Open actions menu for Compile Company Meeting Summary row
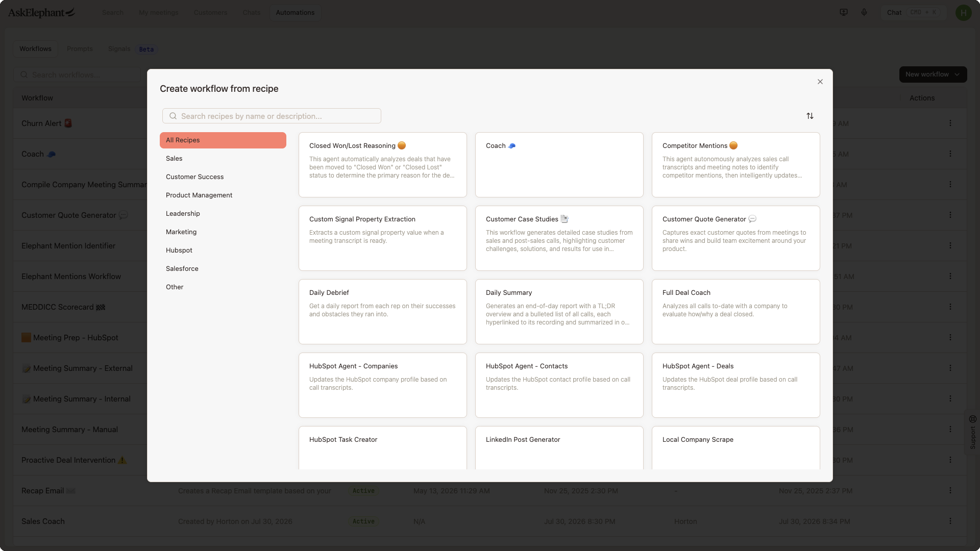 click(950, 184)
